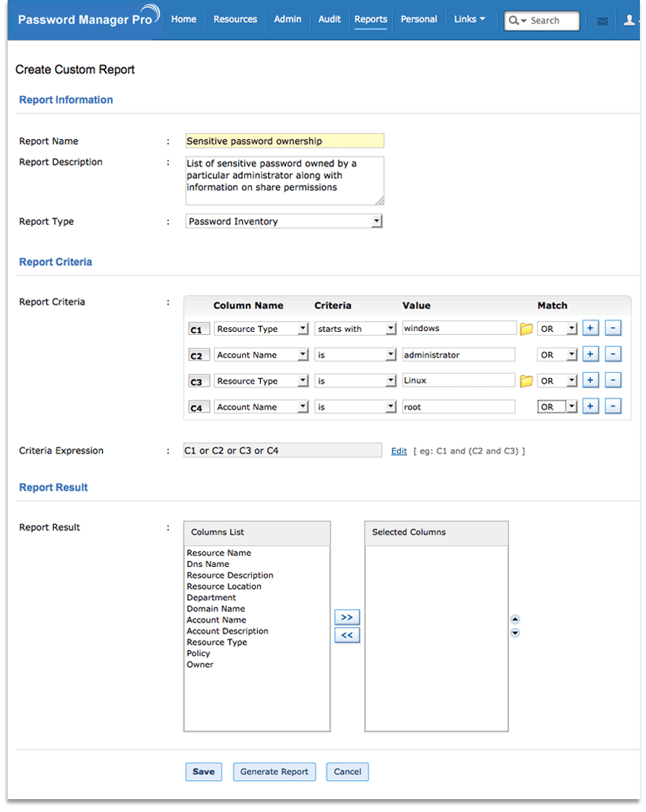Add columns with the >> button
Image resolution: width=646 pixels, height=812 pixels.
(347, 617)
